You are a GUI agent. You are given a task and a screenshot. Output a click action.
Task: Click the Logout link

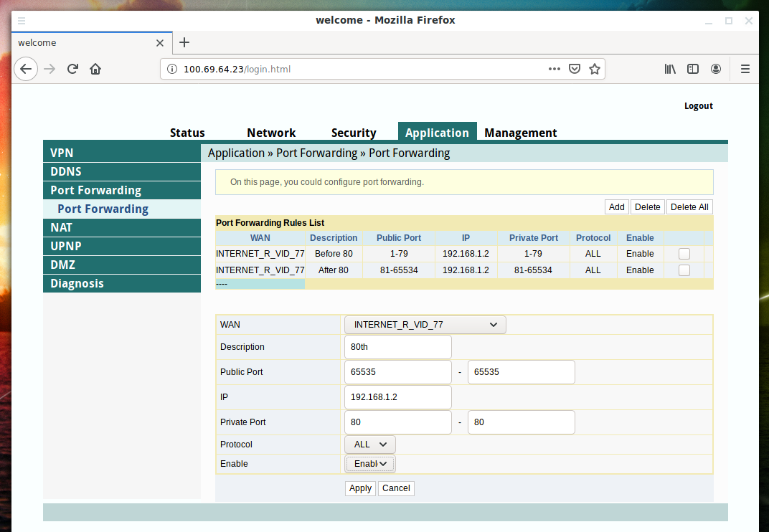[x=698, y=106]
